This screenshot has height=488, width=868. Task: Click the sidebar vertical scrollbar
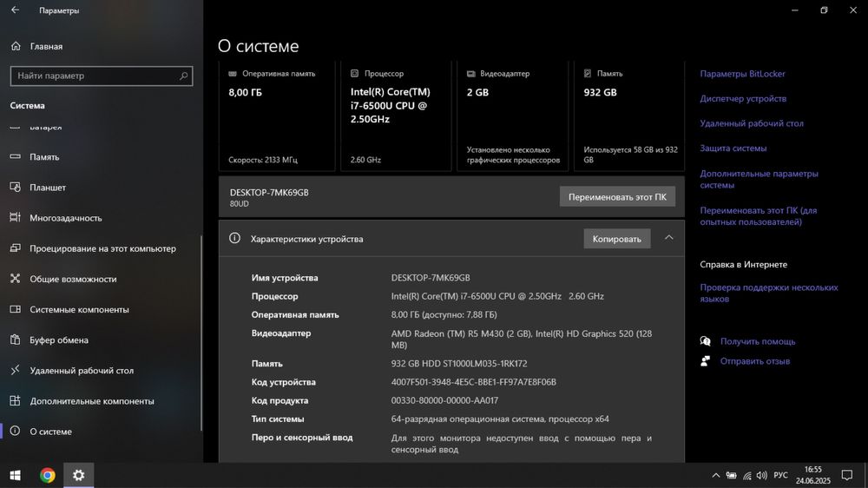click(x=201, y=333)
